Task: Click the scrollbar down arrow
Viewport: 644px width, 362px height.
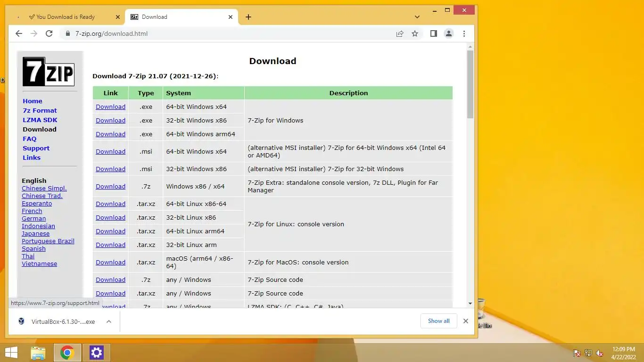Action: click(x=470, y=304)
